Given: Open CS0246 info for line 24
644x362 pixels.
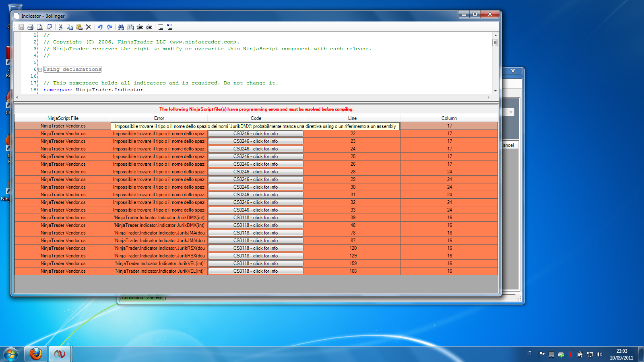Looking at the screenshot, I should click(x=256, y=149).
